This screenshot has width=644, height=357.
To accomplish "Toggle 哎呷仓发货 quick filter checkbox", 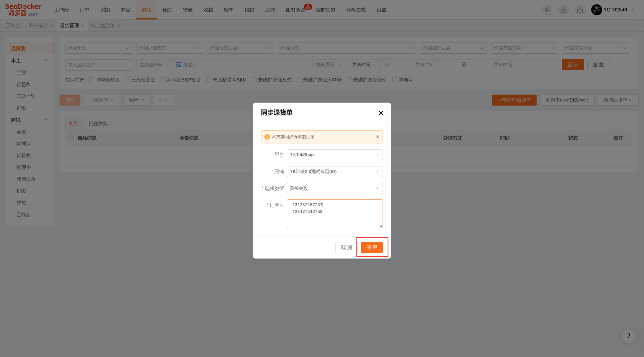I will [92, 80].
